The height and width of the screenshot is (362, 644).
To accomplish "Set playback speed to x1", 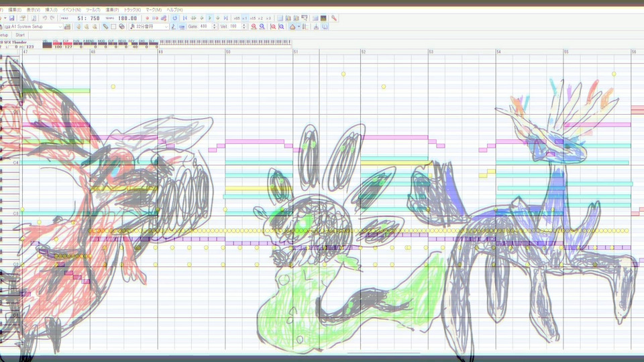I will (x=244, y=18).
